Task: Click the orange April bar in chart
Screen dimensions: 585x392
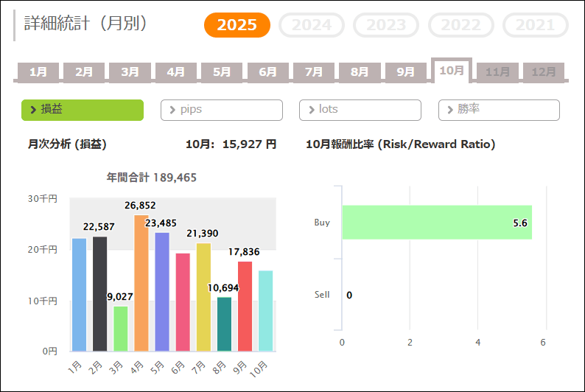Action: coord(141,284)
